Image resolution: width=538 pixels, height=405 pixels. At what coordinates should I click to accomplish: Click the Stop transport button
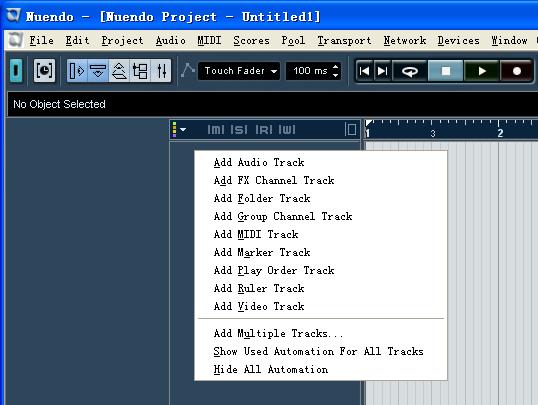click(x=445, y=71)
